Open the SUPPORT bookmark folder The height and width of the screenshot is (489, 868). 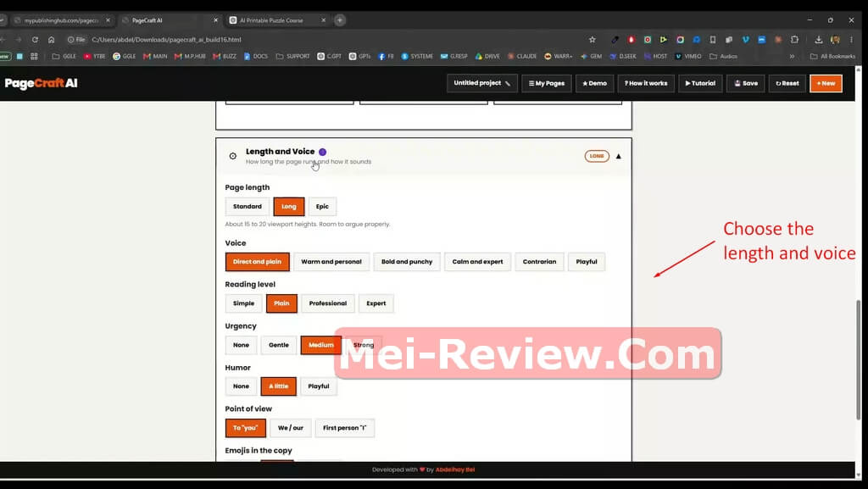(292, 57)
